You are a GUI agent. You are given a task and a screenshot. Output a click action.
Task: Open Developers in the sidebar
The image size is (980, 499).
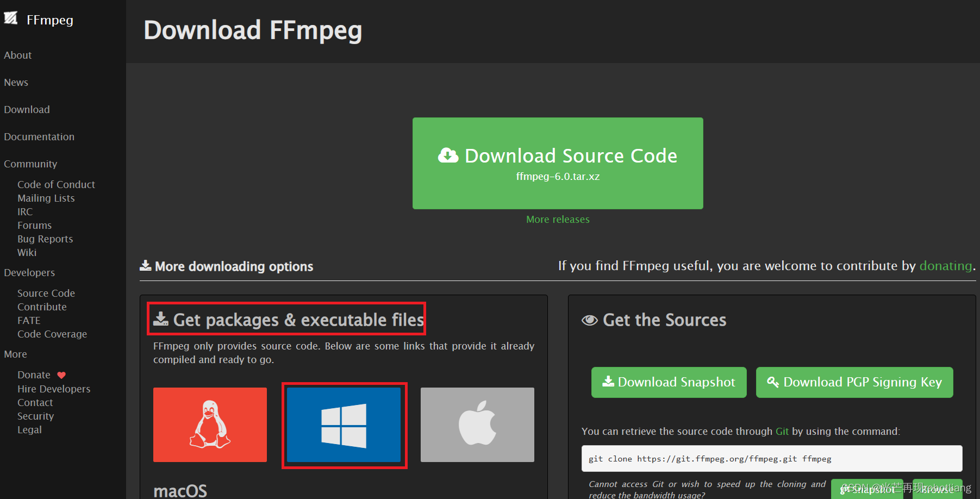(x=29, y=273)
